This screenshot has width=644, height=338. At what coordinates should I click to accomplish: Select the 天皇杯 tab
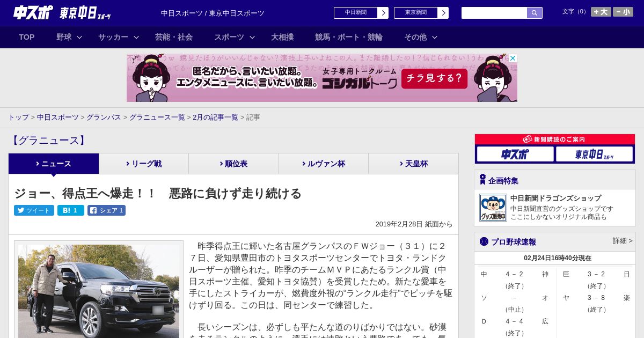tap(413, 164)
